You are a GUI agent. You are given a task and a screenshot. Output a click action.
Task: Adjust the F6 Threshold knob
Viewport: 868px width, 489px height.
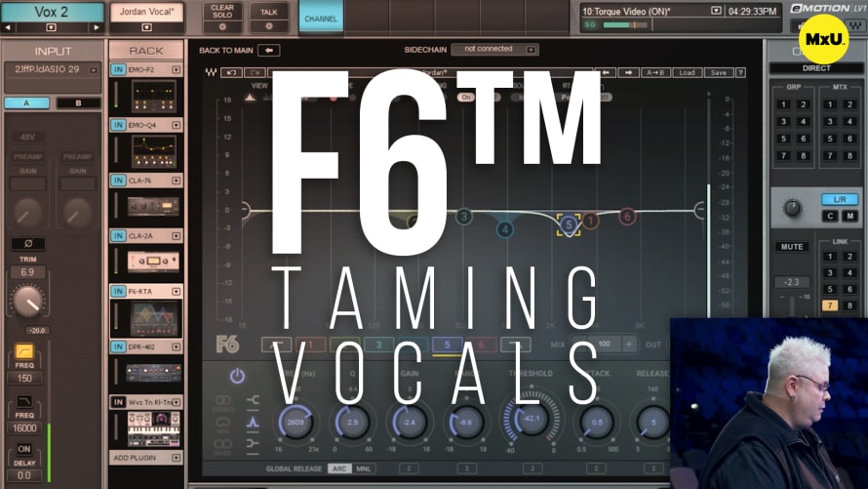coord(531,419)
